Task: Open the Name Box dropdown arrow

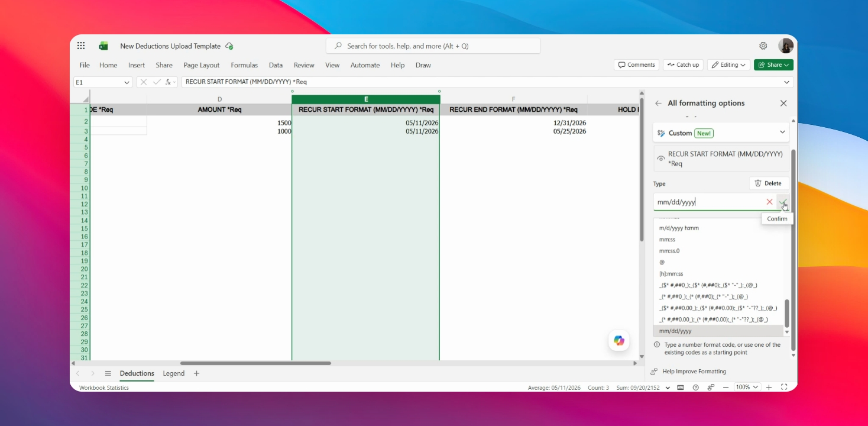Action: coord(127,82)
